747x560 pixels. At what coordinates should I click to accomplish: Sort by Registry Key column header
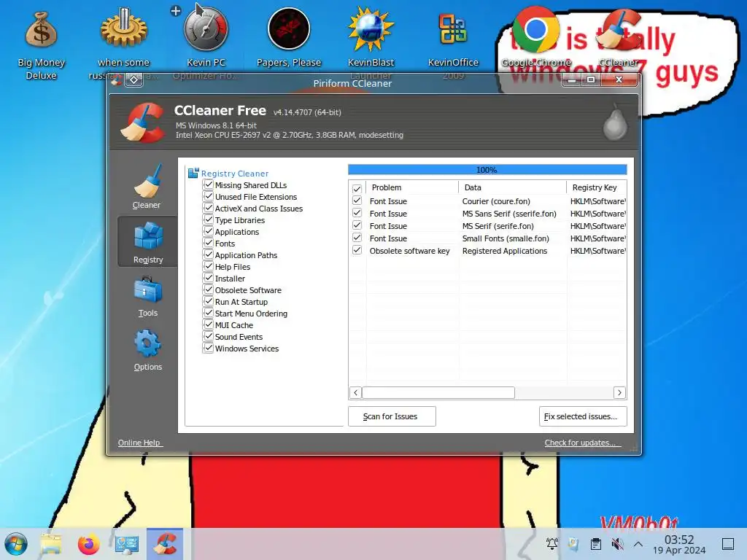click(x=597, y=187)
